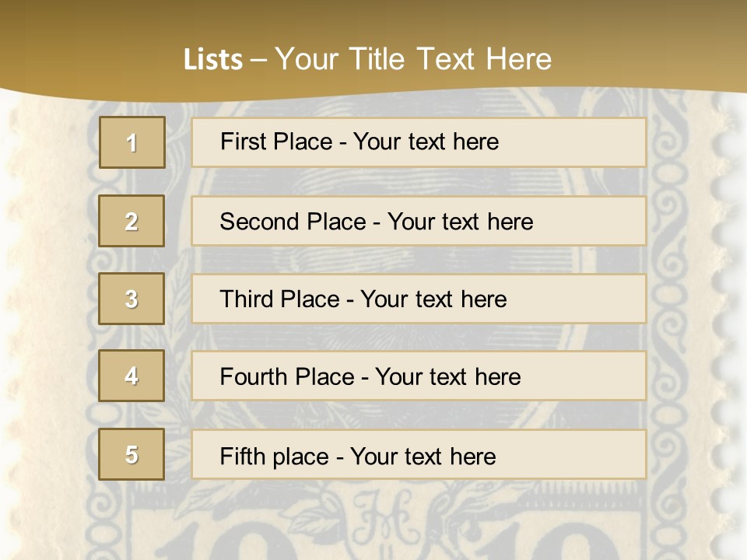Select the ornate scroll border on stamp's right
Screen dimensions: 747x560
[x=671, y=311]
